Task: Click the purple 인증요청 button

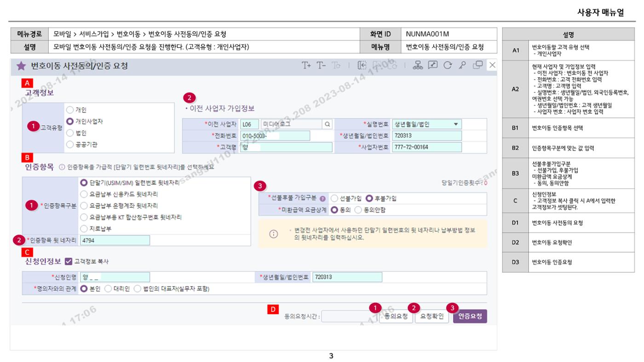Action: [x=470, y=317]
